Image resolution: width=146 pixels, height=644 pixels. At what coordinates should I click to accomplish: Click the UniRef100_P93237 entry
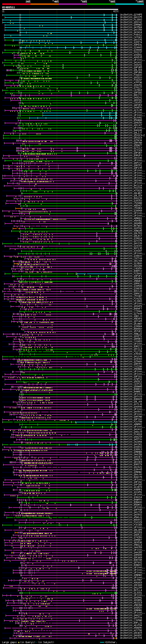[131, 53]
